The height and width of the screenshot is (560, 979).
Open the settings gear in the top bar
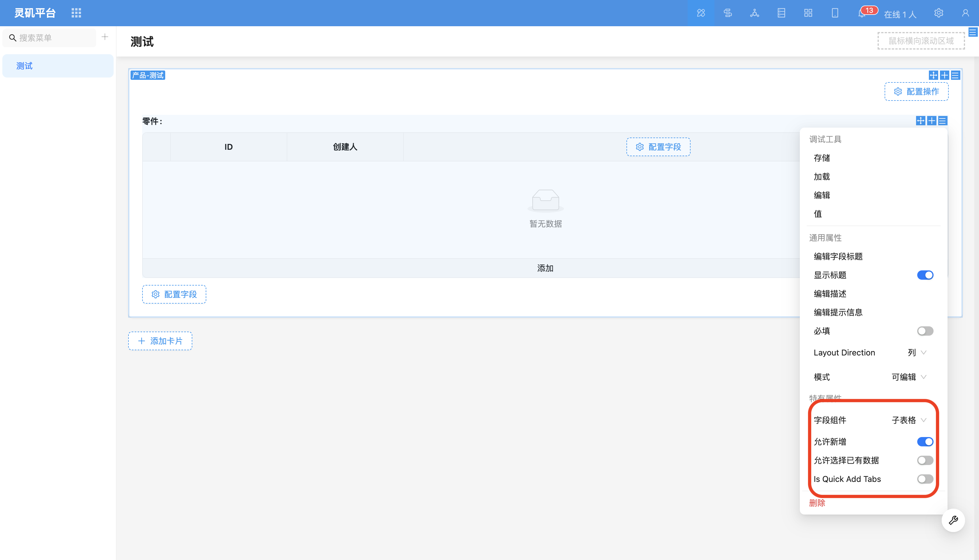click(x=938, y=13)
